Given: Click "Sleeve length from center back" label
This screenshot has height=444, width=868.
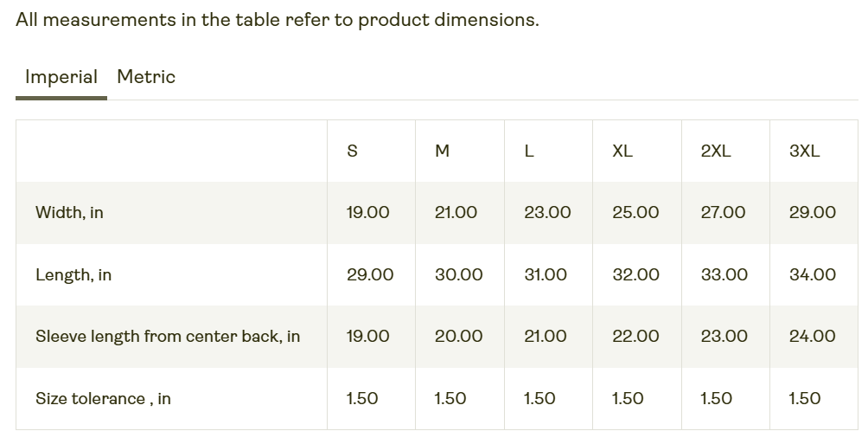Looking at the screenshot, I should click(x=168, y=337).
